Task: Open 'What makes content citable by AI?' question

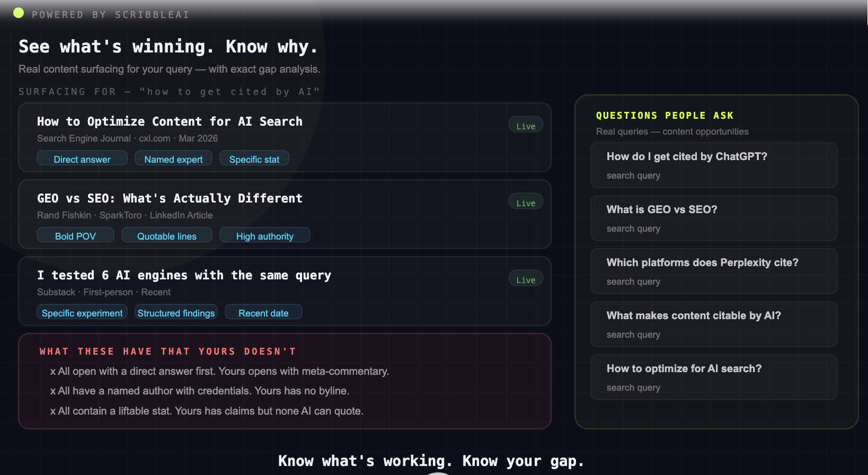Action: pos(714,324)
